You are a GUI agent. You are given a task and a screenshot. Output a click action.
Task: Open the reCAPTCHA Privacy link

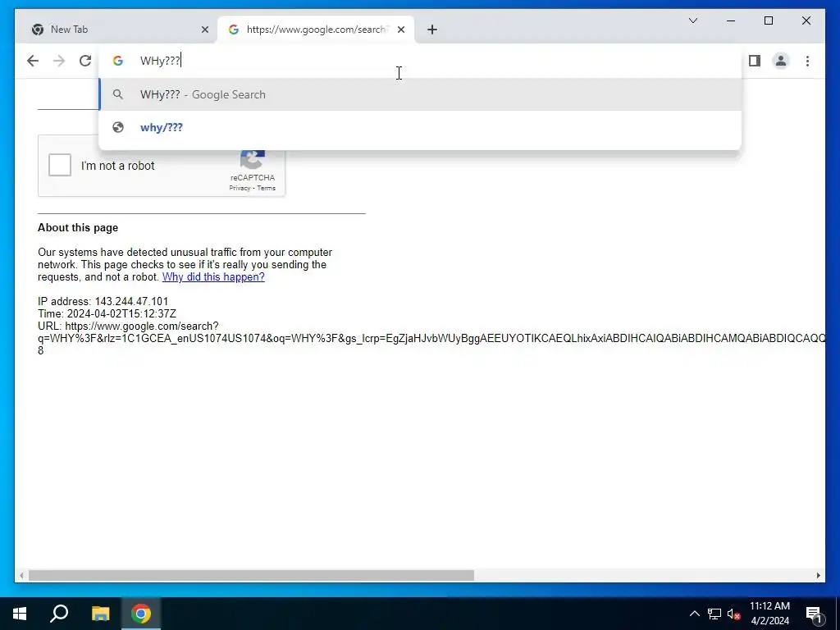click(240, 188)
